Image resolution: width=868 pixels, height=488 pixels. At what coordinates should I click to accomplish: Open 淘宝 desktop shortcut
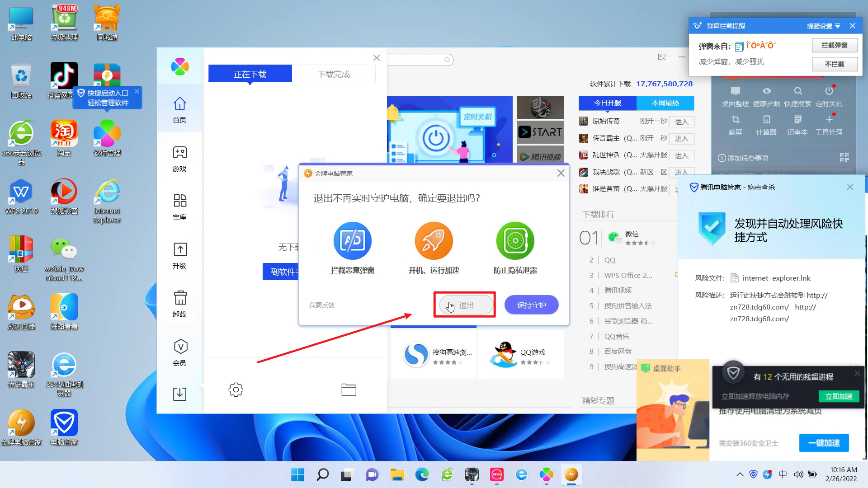coord(64,138)
